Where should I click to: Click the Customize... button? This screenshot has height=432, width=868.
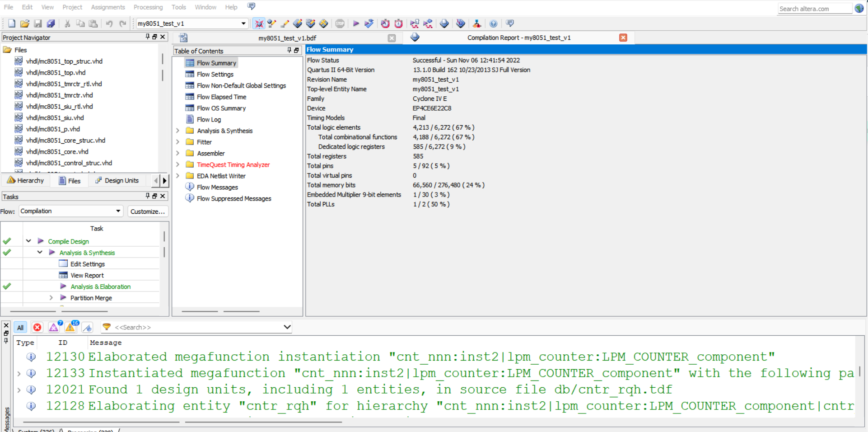147,211
